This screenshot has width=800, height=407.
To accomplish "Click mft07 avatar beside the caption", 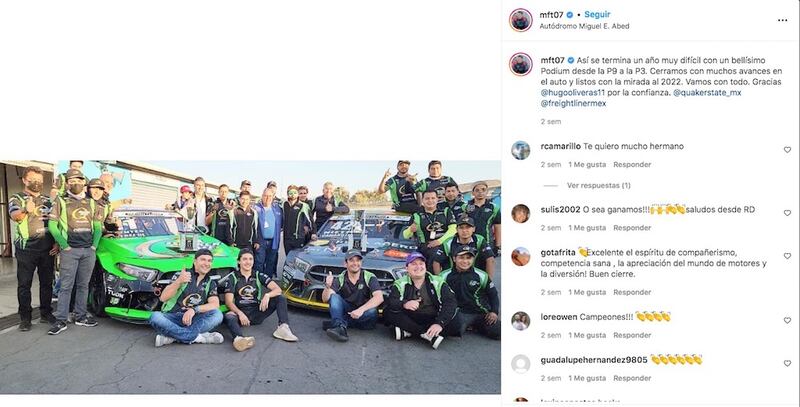I will [520, 64].
